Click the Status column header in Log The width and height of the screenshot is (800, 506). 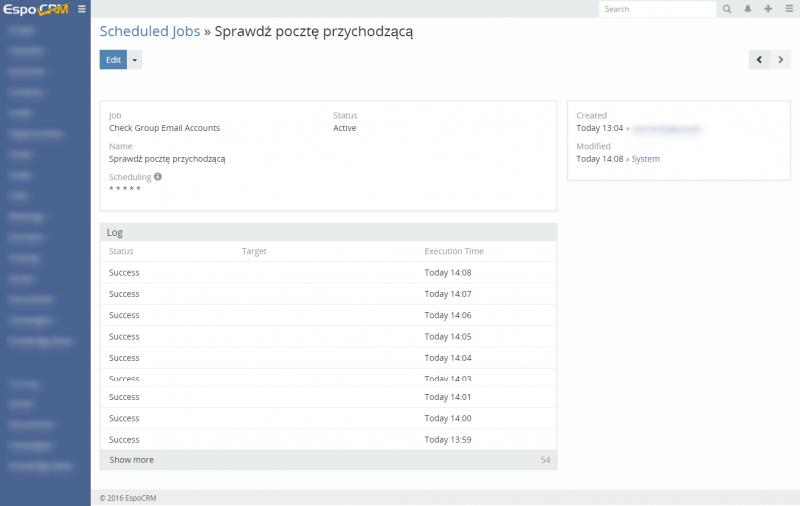[121, 251]
